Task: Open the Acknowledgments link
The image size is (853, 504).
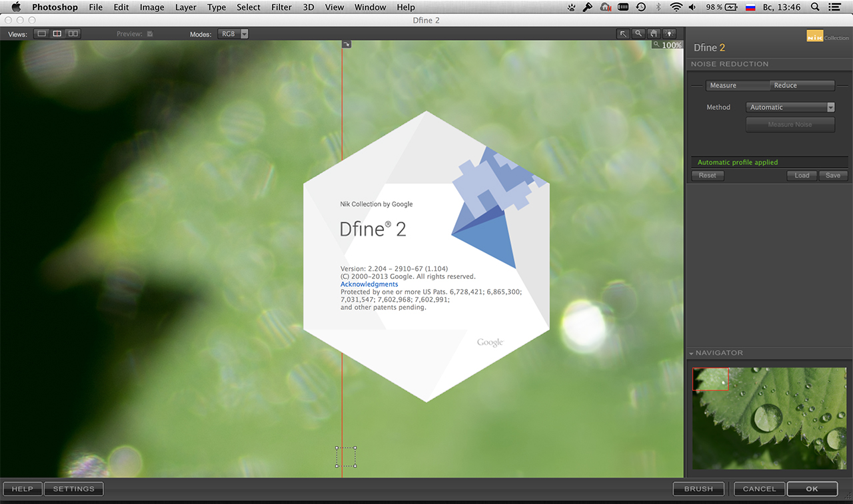Action: (369, 284)
